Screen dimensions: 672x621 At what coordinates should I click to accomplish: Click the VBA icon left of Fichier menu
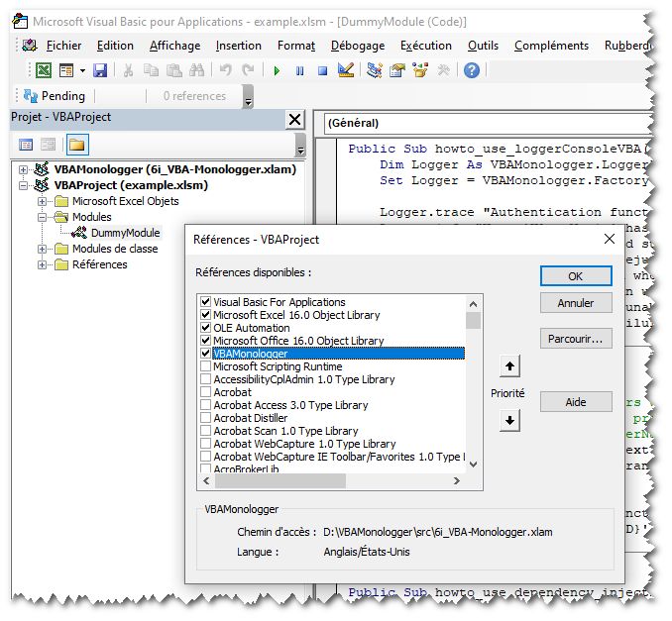tap(30, 46)
